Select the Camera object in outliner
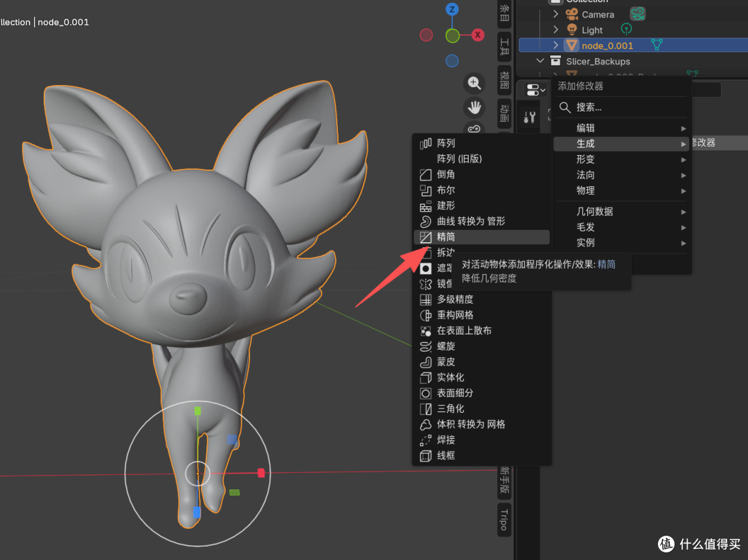Image resolution: width=748 pixels, height=560 pixels. 598,15
